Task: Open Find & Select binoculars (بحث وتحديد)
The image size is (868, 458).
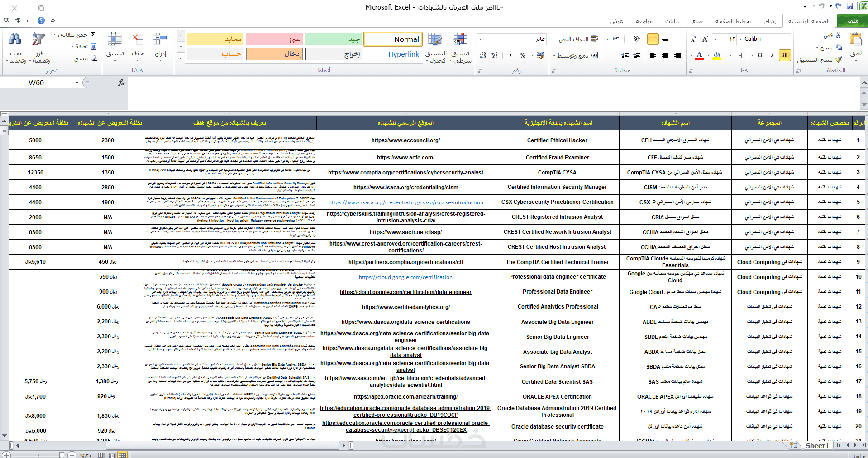Action: coord(16,48)
